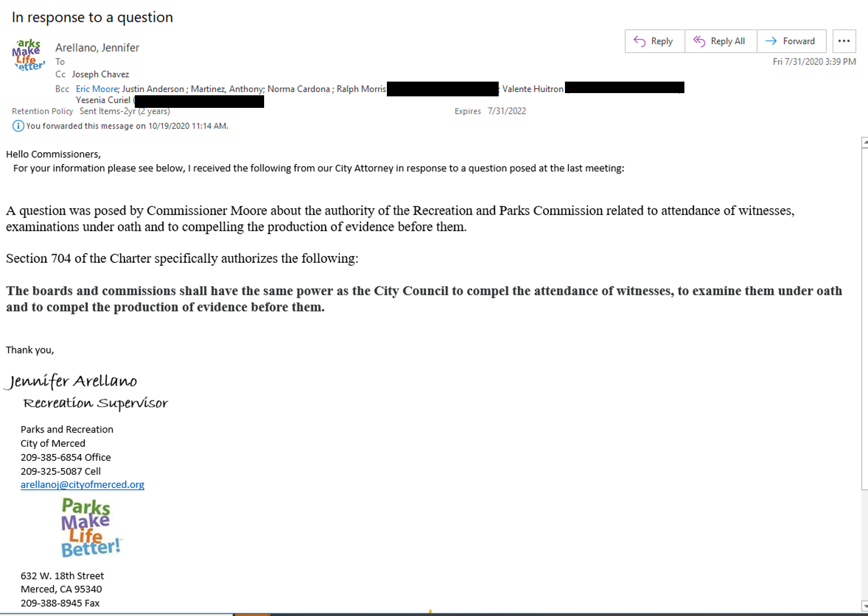Viewport: 868px width, 616px height.
Task: Click Justin Anderson in the Bcc recipients
Action: 153,89
